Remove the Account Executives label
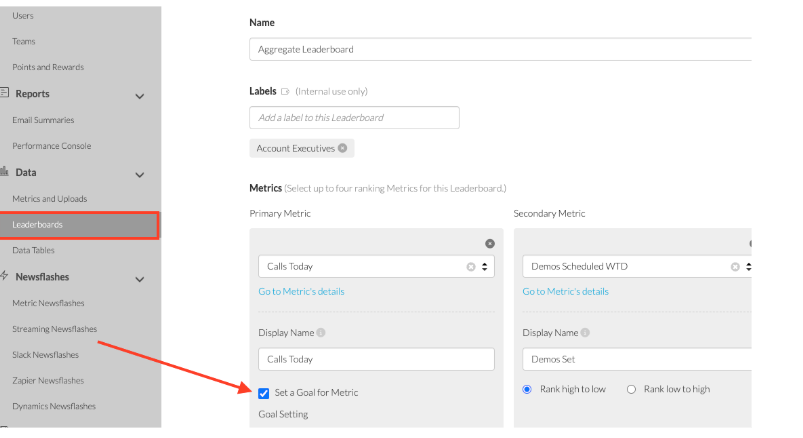Image resolution: width=803 pixels, height=438 pixels. point(343,148)
